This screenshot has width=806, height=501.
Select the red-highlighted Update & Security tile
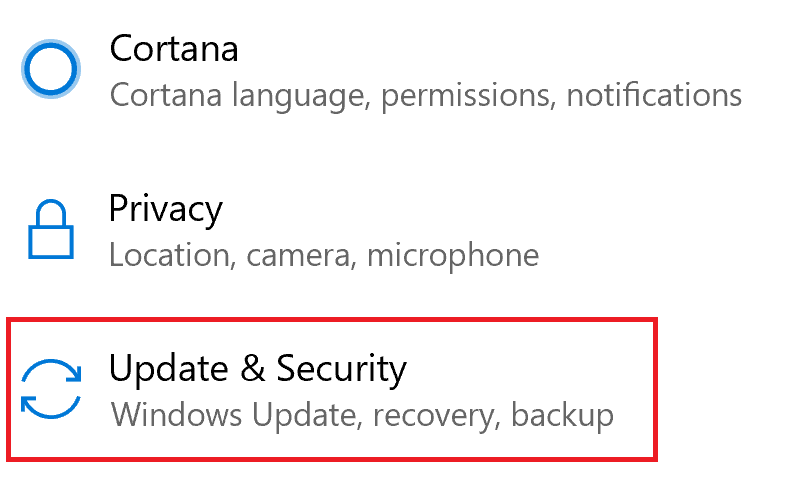[x=332, y=389]
